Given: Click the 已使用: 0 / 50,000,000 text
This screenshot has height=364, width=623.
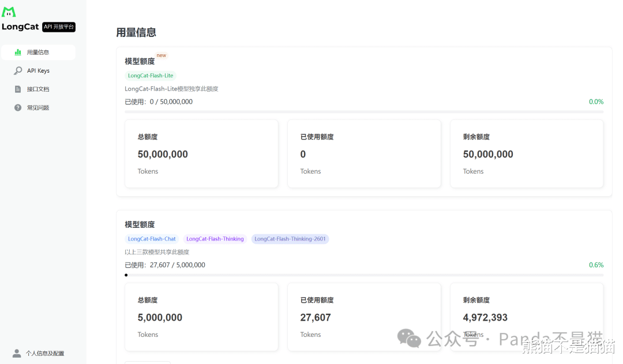Looking at the screenshot, I should 159,102.
